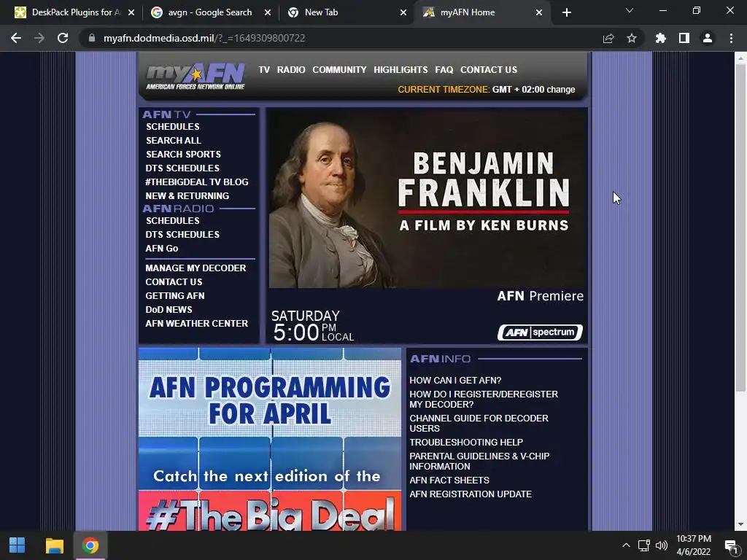Screen dimensions: 747x560
Task: Open AFN Radio SCHEDULES link
Action: click(x=172, y=220)
